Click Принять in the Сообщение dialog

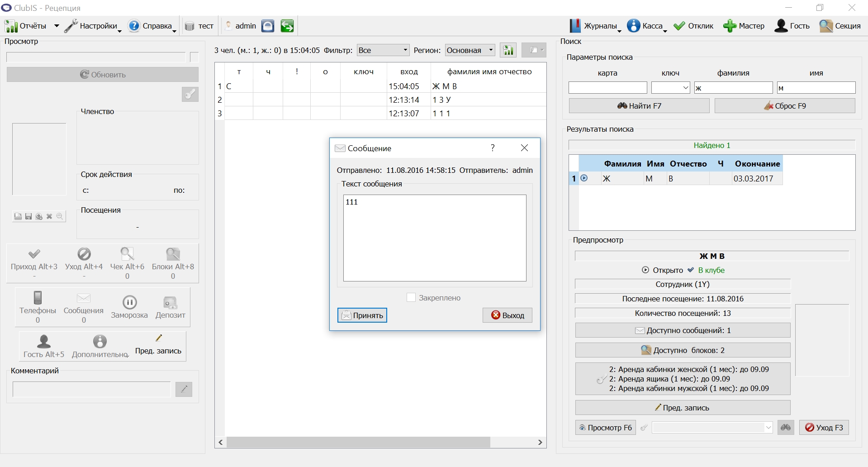pos(362,315)
